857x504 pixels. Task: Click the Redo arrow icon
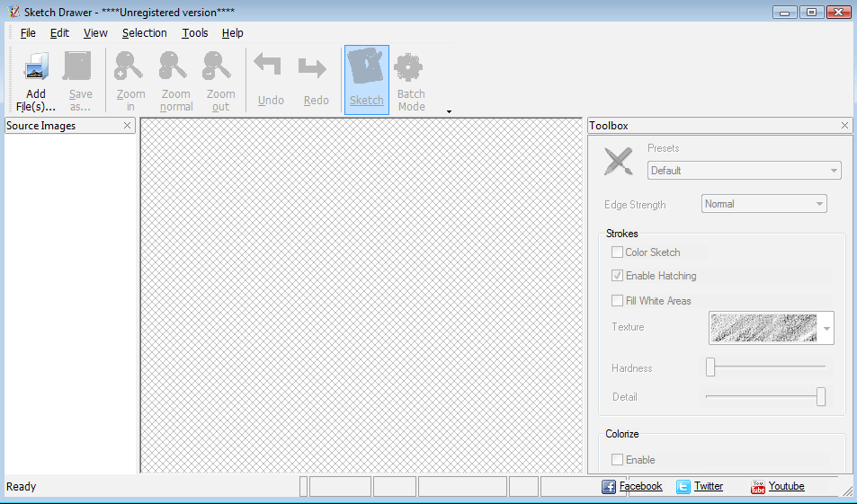tap(313, 67)
